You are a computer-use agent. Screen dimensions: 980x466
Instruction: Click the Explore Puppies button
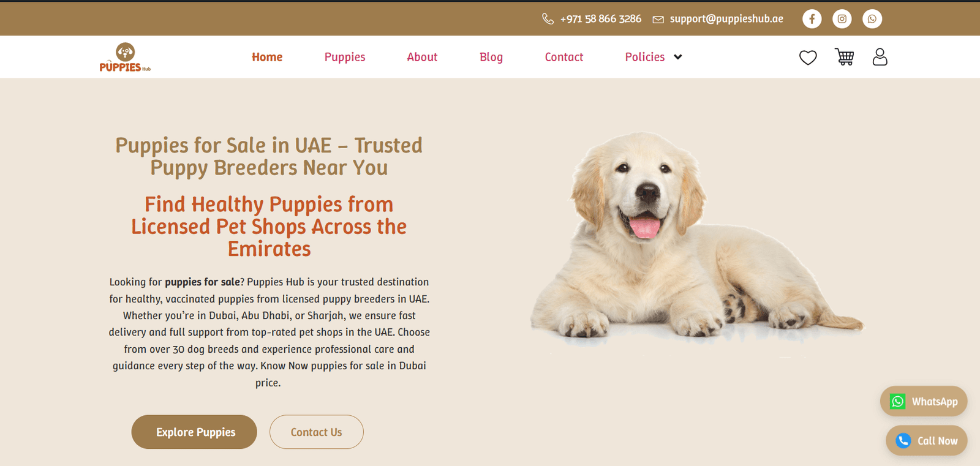pos(194,432)
